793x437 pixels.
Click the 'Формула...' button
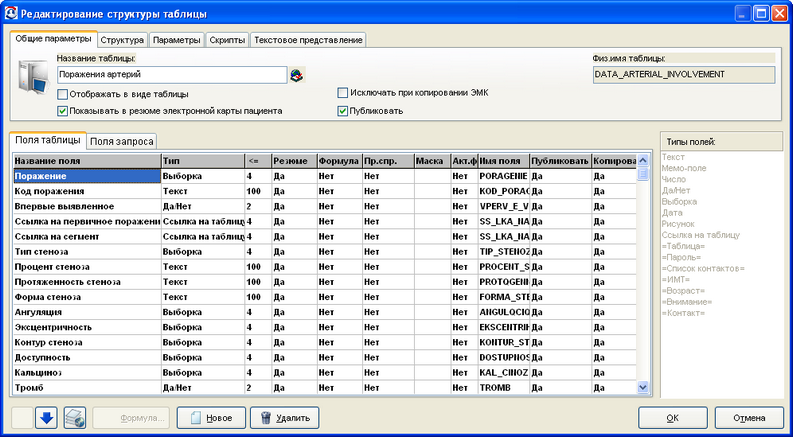[x=131, y=418]
